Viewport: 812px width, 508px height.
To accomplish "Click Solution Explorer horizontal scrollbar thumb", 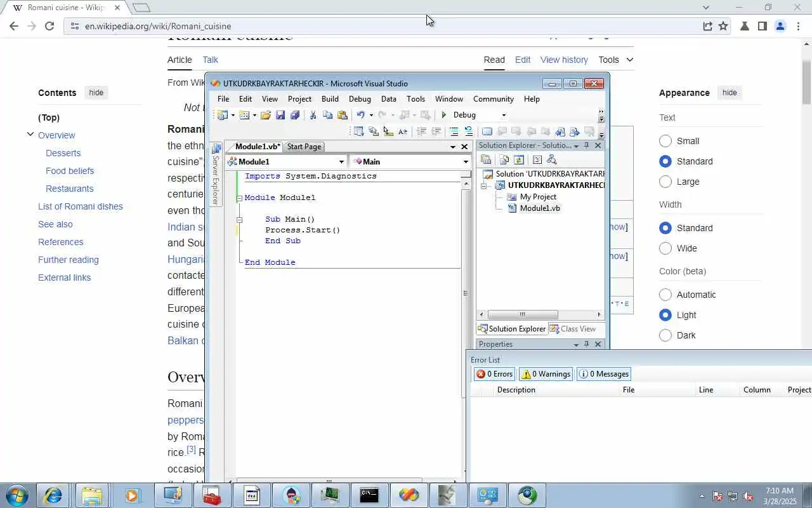I will (x=523, y=314).
